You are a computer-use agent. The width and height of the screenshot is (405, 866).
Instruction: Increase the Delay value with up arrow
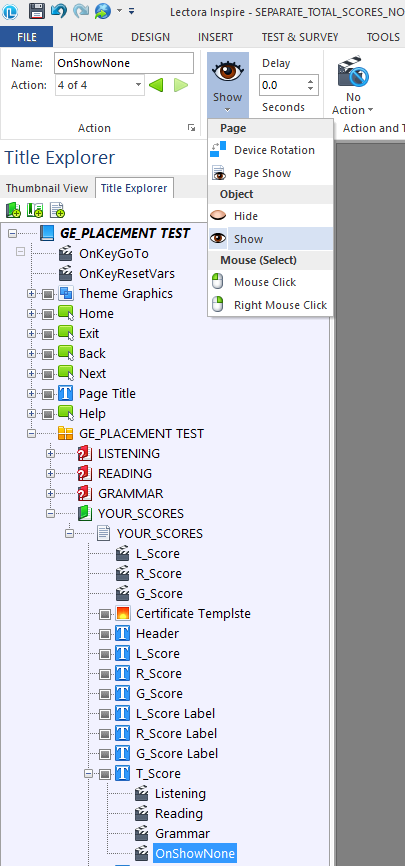(x=311, y=81)
